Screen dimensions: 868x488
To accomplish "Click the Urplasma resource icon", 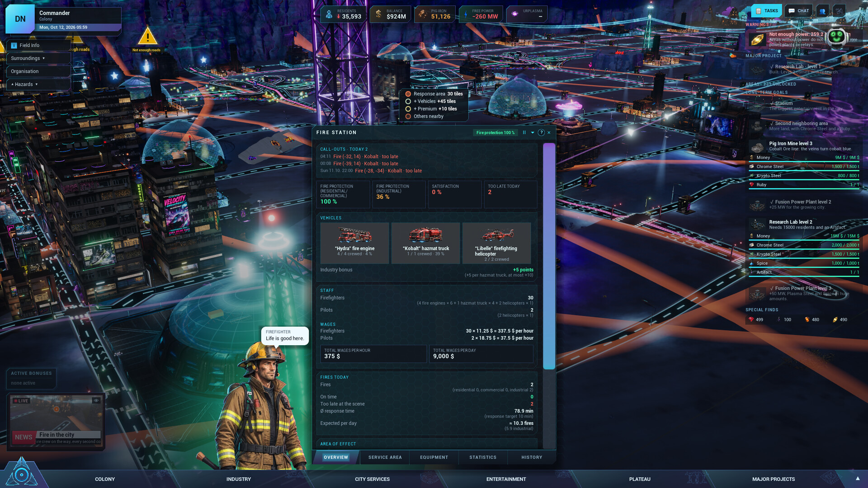I will (514, 14).
